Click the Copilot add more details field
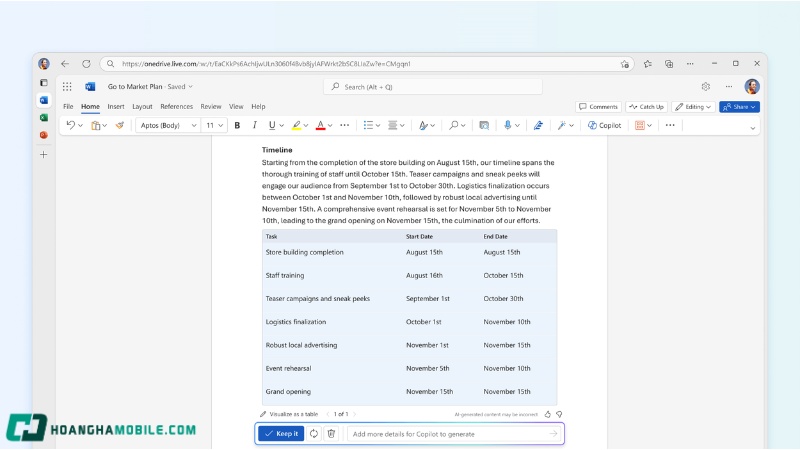This screenshot has height=450, width=800. [445, 434]
